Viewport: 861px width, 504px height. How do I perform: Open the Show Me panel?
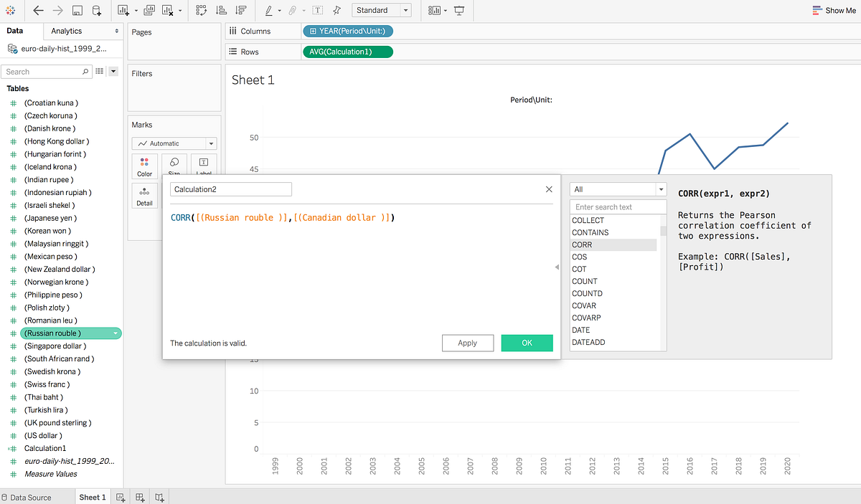tap(834, 10)
